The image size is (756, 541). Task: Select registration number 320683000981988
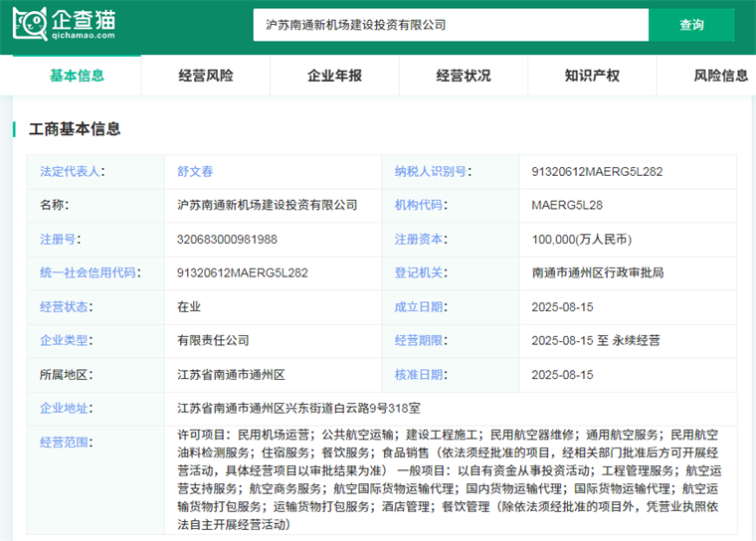click(x=227, y=239)
